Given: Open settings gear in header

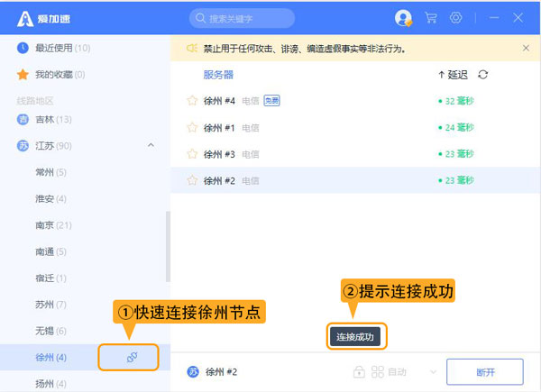Looking at the screenshot, I should (455, 18).
